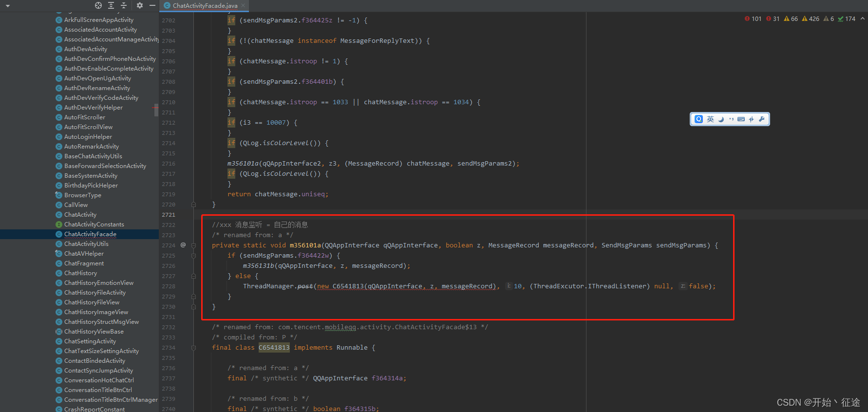Click 'return chatMessage.uniseq;' on line 2719

point(278,194)
